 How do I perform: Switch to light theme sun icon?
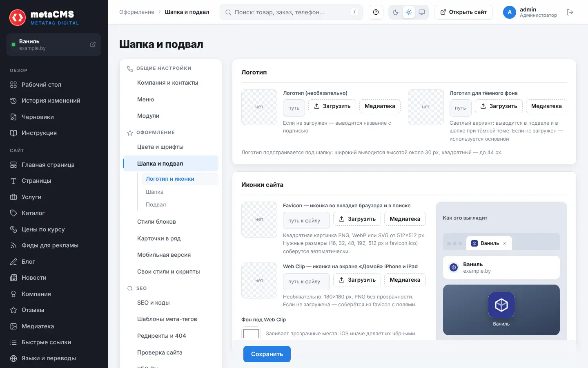tap(409, 12)
